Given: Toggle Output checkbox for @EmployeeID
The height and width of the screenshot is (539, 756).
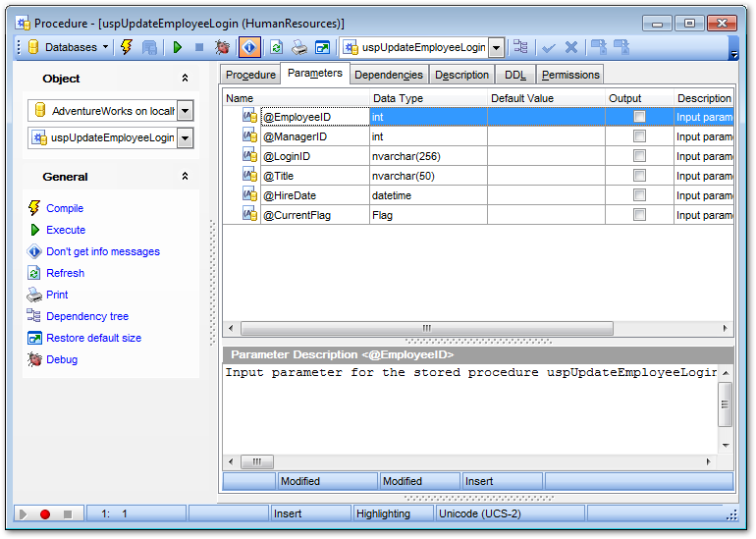Looking at the screenshot, I should (x=639, y=116).
